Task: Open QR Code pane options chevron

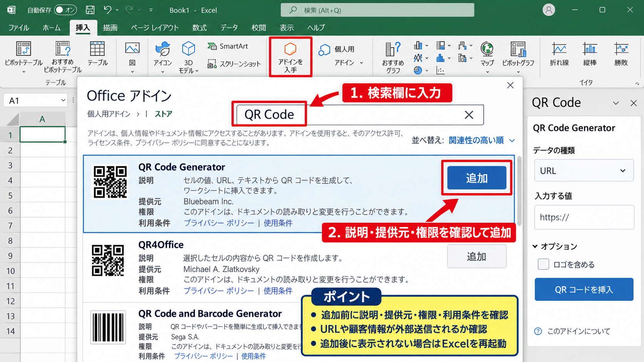Action: point(616,103)
